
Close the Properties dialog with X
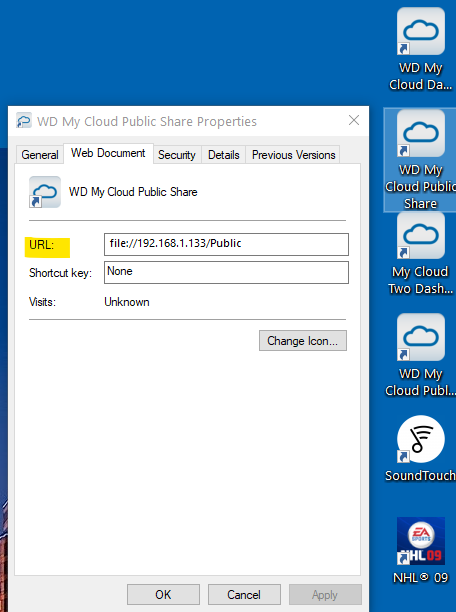click(354, 120)
